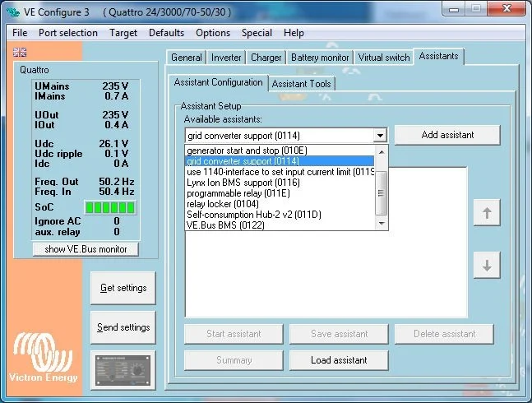The width and height of the screenshot is (532, 403).
Task: Click the Victron Energy logo
Action: pos(43,358)
